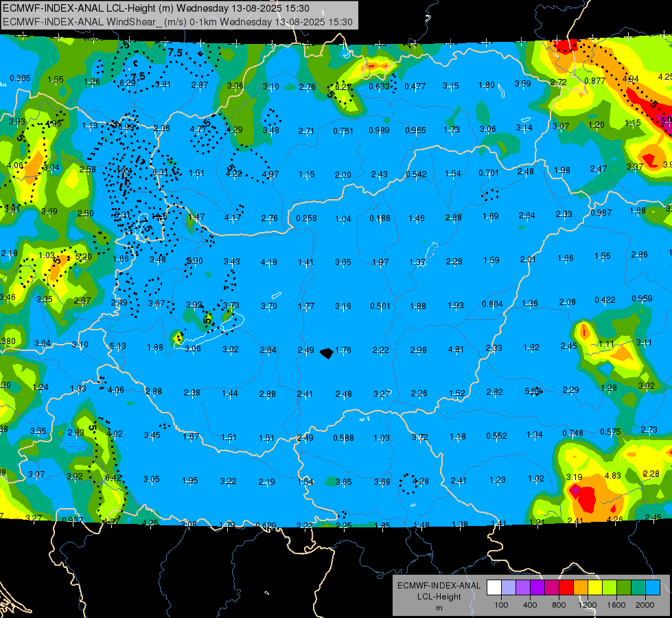The image size is (672, 618).
Task: Click the legend tick label 1600
Action: [616, 605]
